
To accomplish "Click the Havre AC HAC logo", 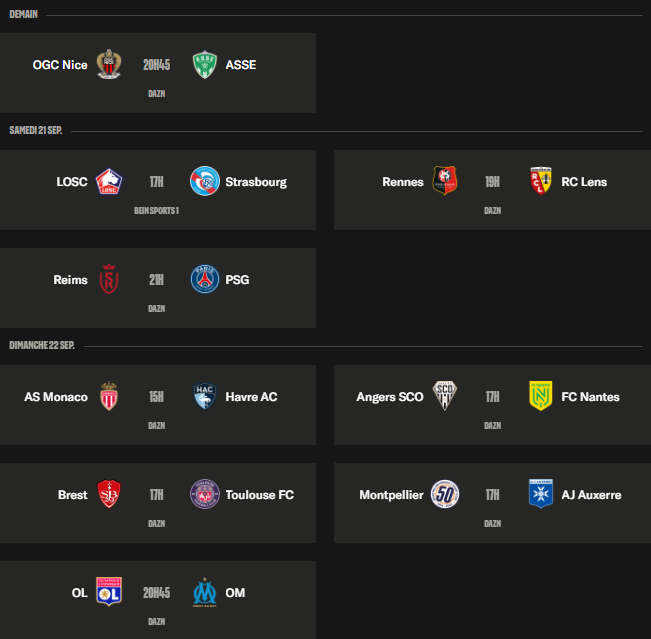I will [x=205, y=396].
